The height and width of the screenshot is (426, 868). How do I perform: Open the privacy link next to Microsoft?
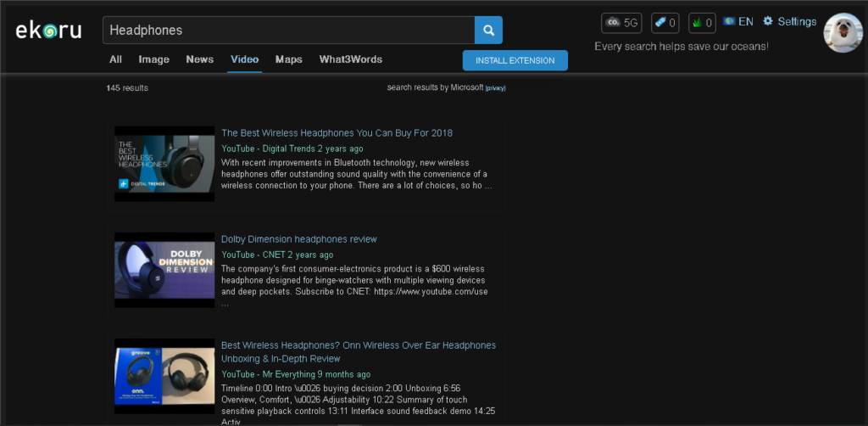pyautogui.click(x=495, y=88)
